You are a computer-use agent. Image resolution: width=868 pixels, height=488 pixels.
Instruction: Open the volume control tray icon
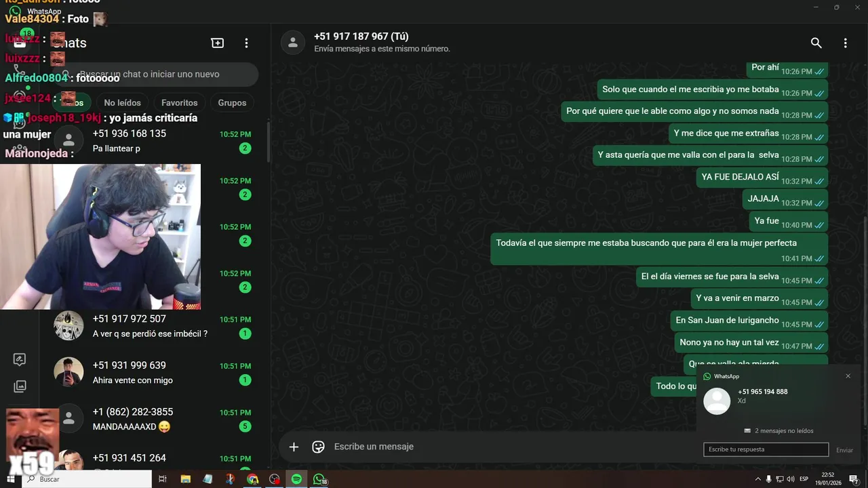(x=791, y=479)
